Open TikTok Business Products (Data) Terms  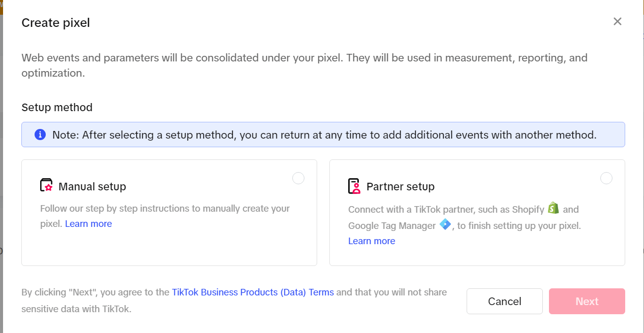pos(253,292)
